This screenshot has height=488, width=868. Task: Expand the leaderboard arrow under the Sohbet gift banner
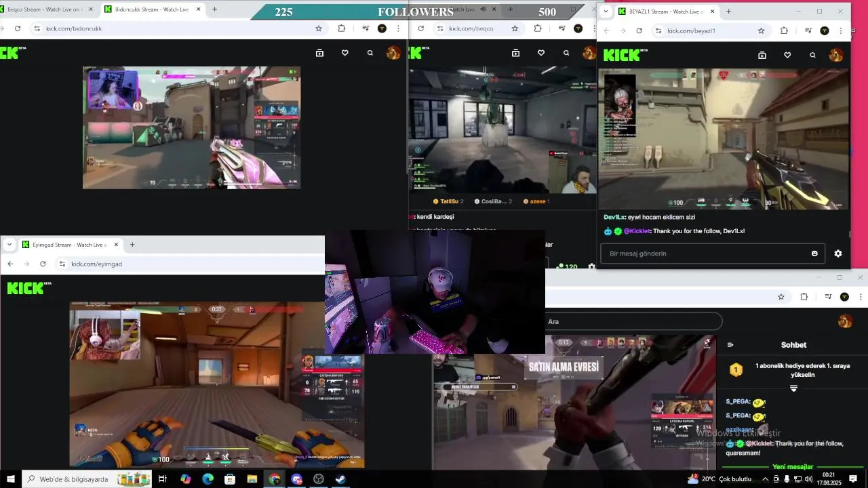pyautogui.click(x=793, y=388)
